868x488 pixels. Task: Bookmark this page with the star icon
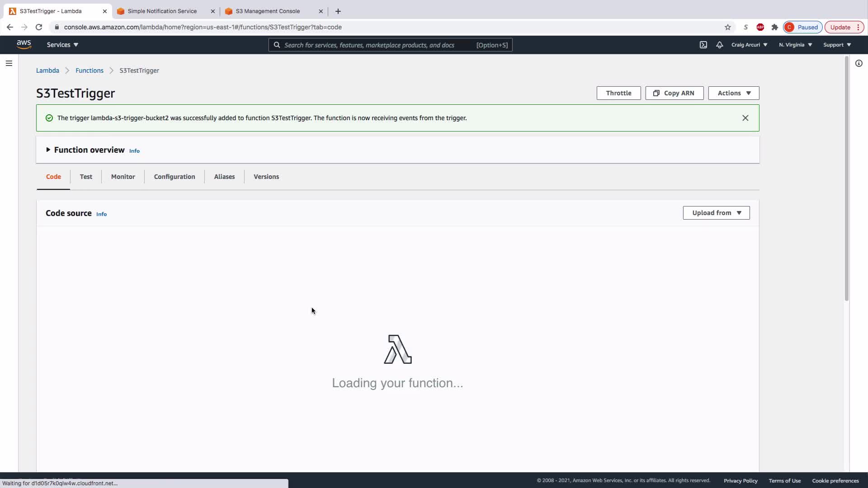727,27
